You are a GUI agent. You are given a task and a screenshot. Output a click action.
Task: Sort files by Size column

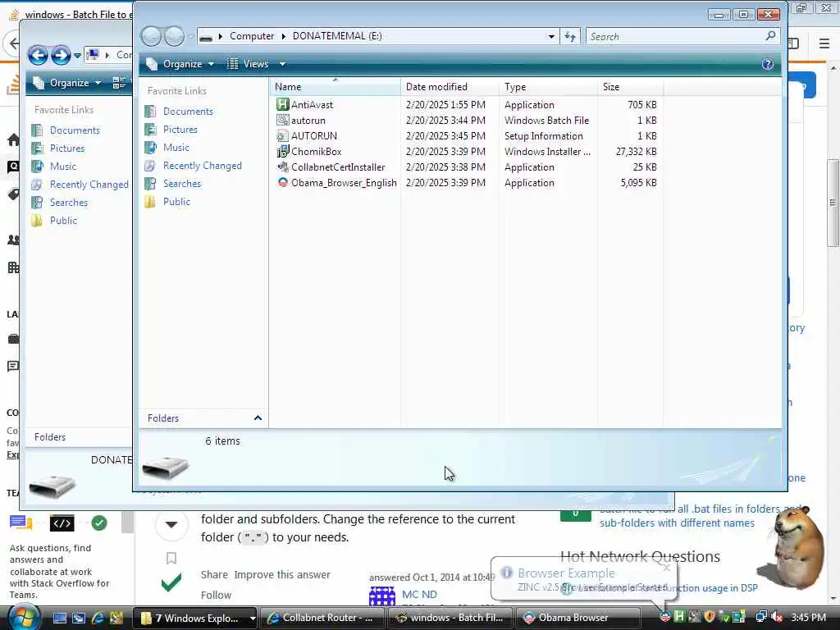(x=631, y=87)
